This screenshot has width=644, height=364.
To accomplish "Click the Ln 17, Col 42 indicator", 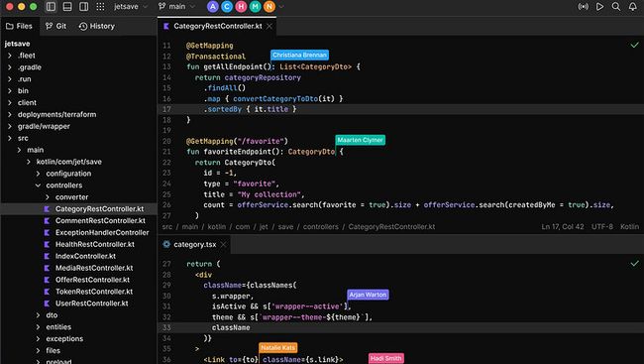I will click(563, 226).
